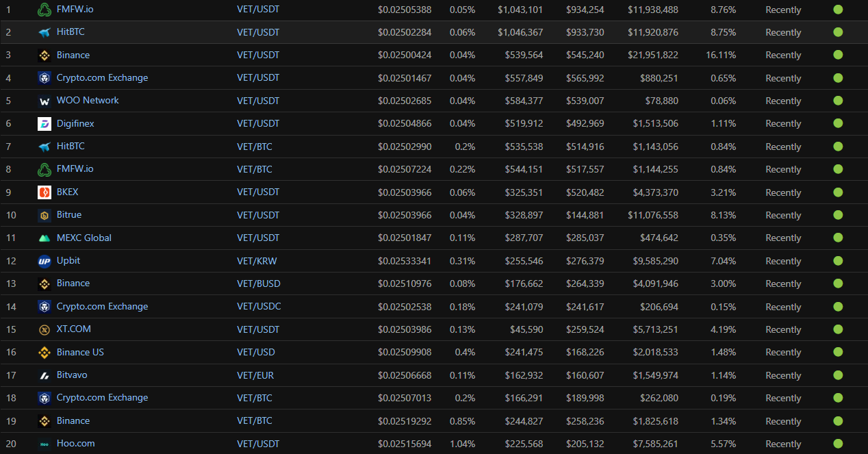868x454 pixels.
Task: Click the Bitvavo logo
Action: [44, 375]
